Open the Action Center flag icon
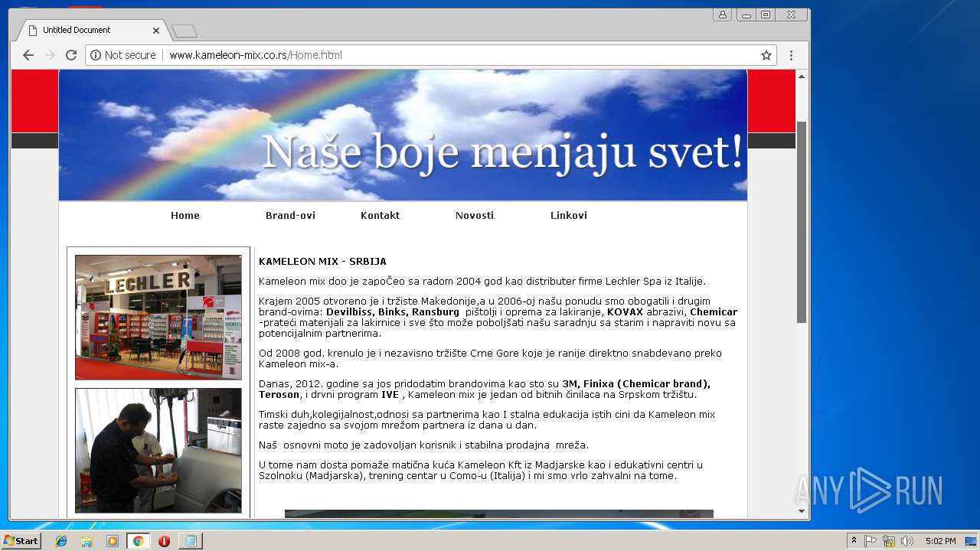The height and width of the screenshot is (551, 980). [871, 541]
